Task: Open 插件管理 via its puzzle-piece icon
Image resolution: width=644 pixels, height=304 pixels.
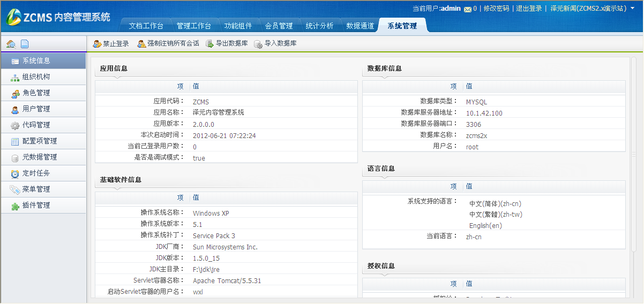Action: pos(15,206)
